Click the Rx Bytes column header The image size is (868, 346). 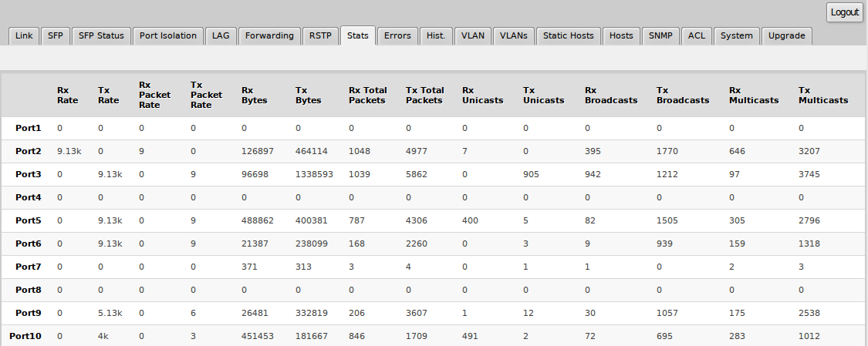coord(252,95)
